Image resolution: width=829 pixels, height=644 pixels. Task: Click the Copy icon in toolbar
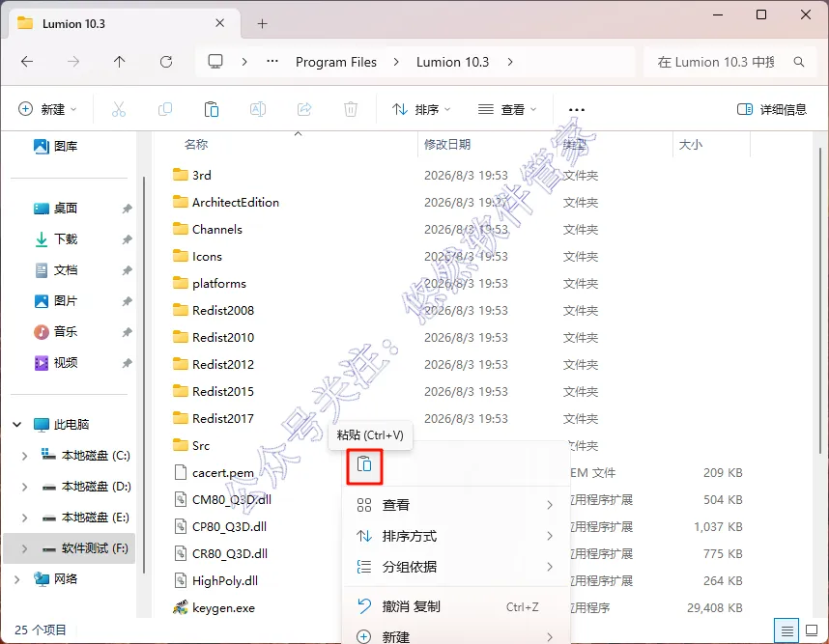point(165,109)
